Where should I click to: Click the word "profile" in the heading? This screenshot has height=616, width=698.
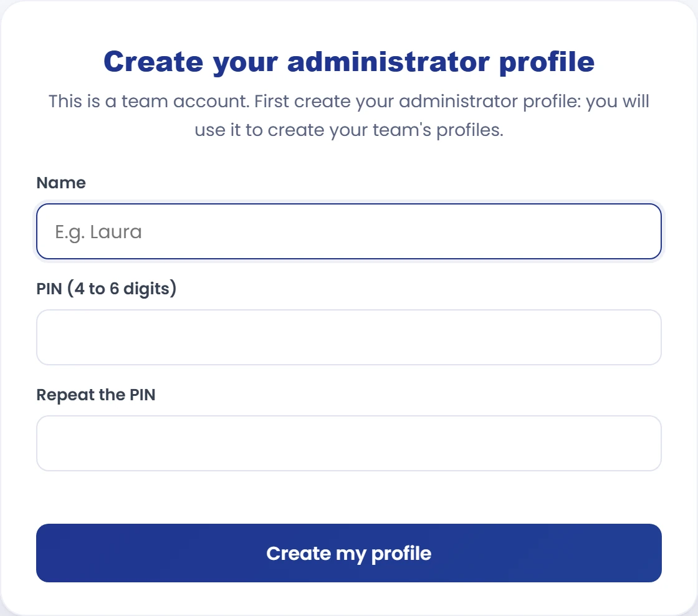pos(547,62)
